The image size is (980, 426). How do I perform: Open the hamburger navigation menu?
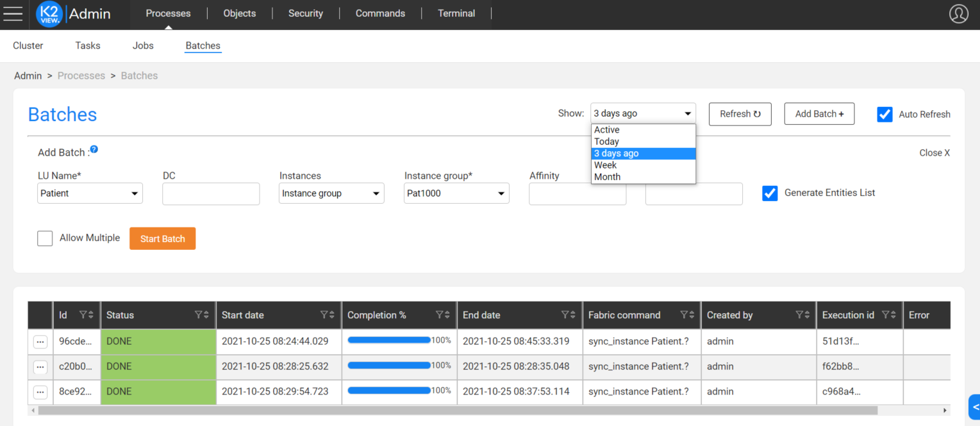click(x=13, y=13)
